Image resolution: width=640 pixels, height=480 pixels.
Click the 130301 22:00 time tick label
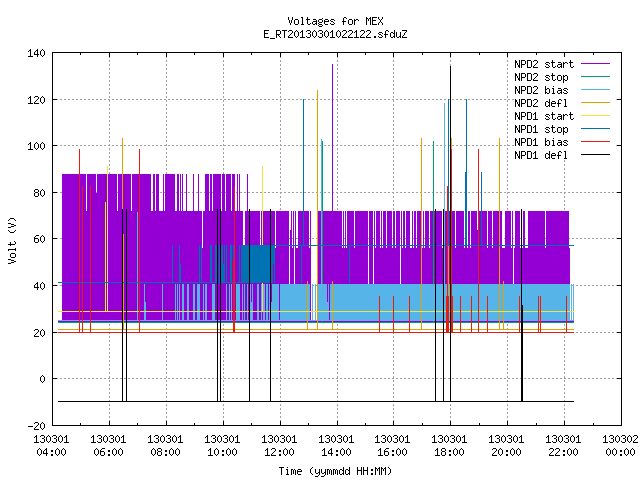(564, 446)
